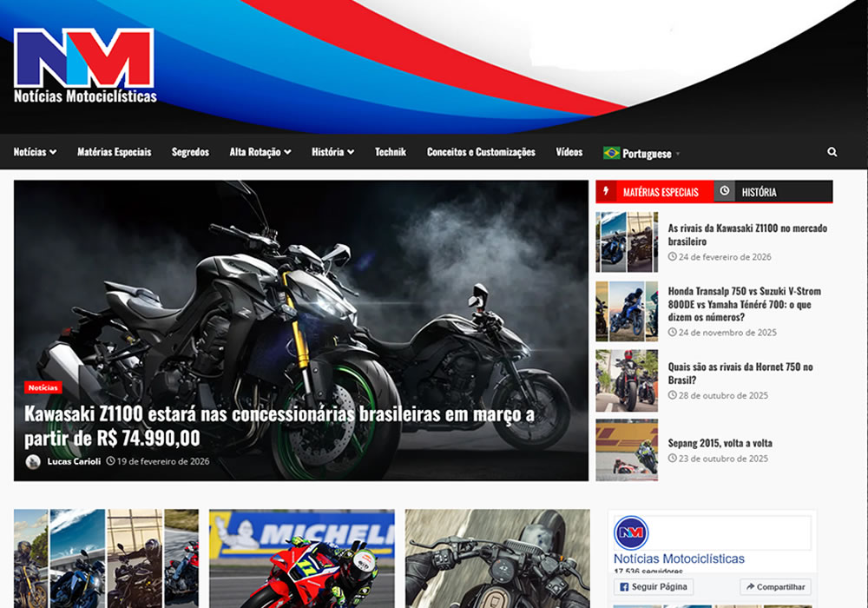
Task: Open the search magnifier icon
Action: (832, 152)
